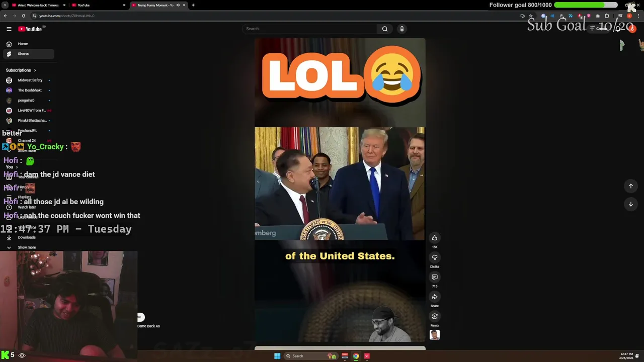
Task: Open Watch later in the sidebar
Action: (x=28, y=207)
